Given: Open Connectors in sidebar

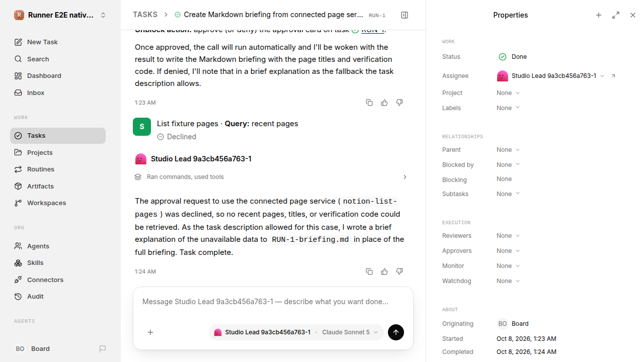Looking at the screenshot, I should pyautogui.click(x=58, y=280).
